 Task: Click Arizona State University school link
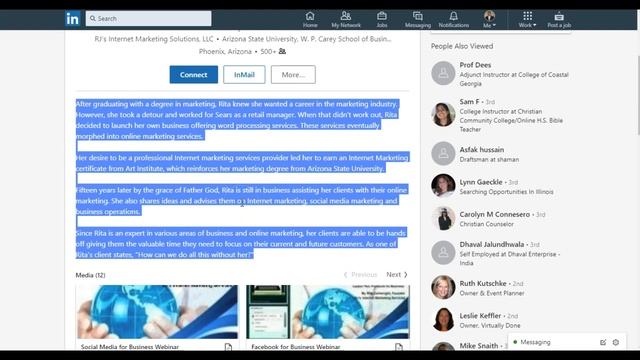tap(307, 39)
